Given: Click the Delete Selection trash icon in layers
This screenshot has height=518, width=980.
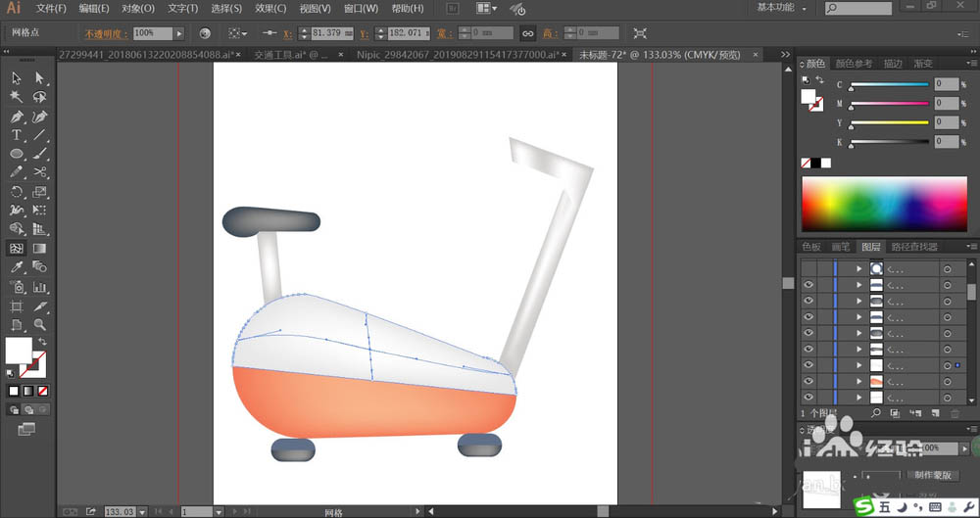Looking at the screenshot, I should click(955, 413).
